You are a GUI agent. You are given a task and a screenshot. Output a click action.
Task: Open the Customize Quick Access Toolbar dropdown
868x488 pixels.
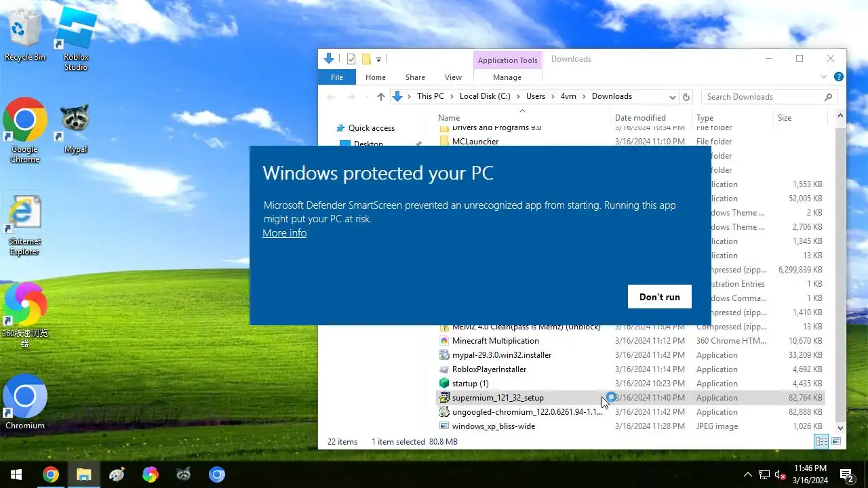[378, 59]
